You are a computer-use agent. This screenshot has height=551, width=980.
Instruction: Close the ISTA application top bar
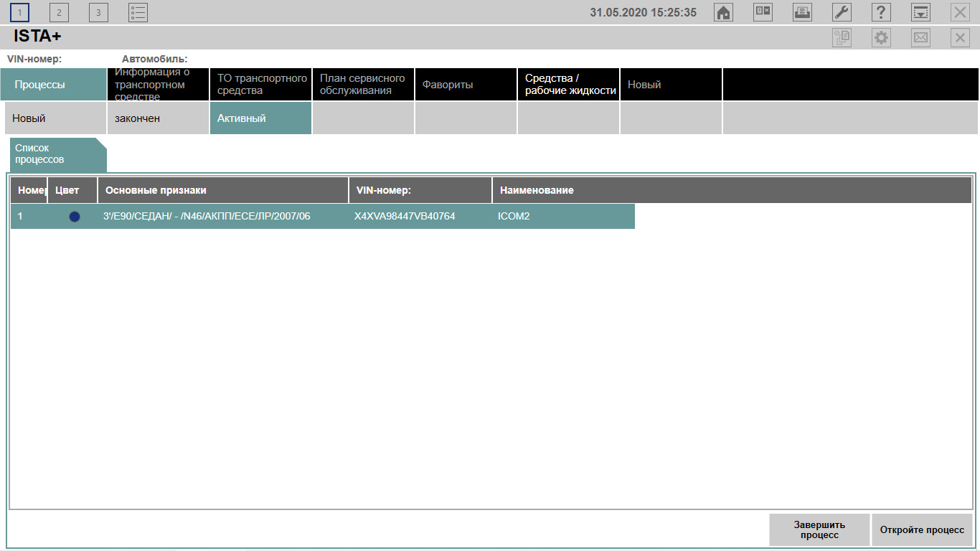pos(960,12)
